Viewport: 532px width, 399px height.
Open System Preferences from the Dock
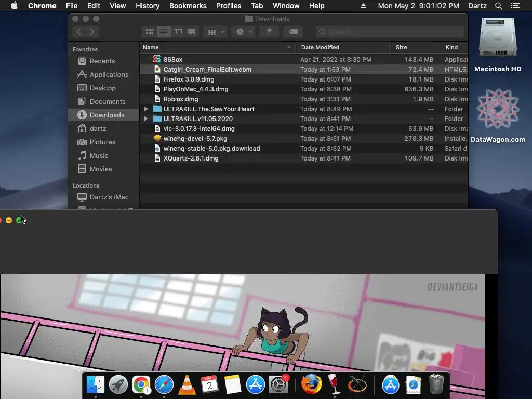(x=278, y=384)
